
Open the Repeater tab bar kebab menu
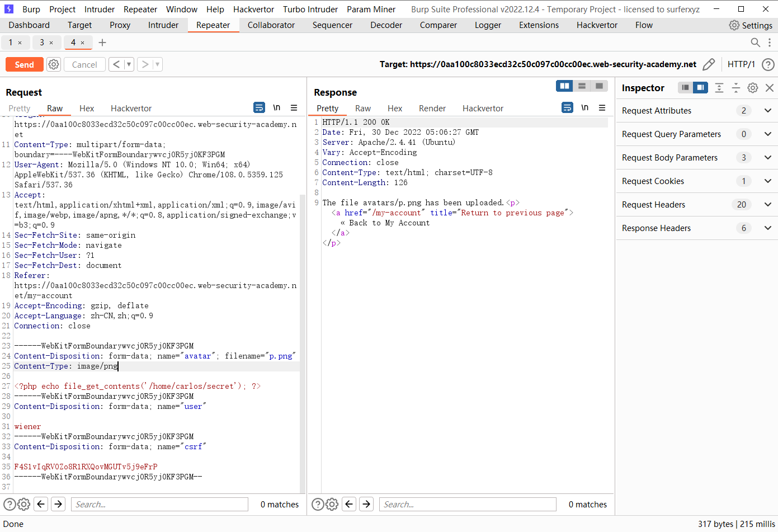point(770,43)
